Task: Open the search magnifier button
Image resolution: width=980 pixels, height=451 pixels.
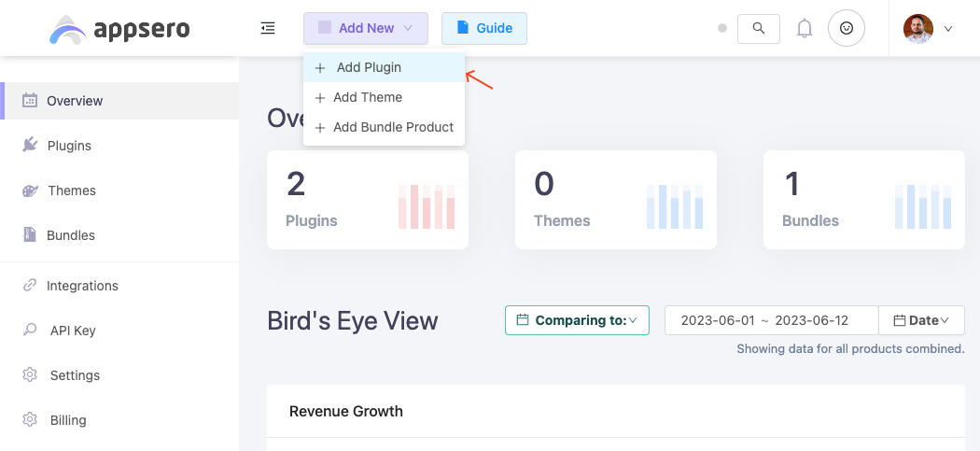Action: pos(758,28)
